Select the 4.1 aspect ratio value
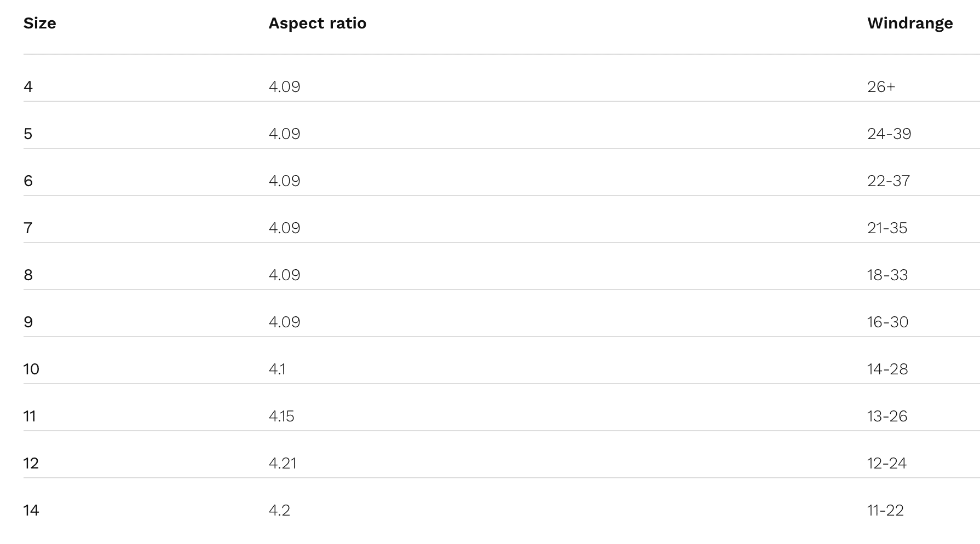 pos(277,369)
